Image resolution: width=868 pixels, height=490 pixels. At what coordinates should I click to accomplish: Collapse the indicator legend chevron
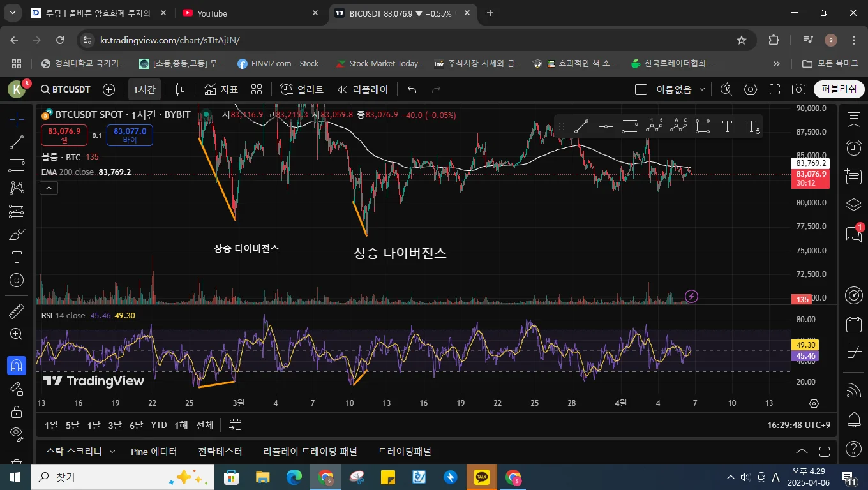49,188
